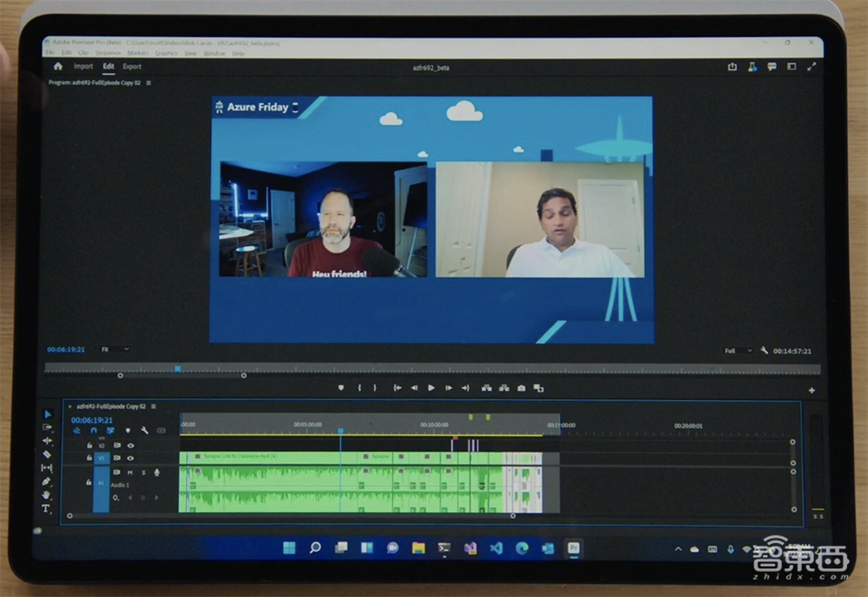
Task: Mute audio track A1
Action: click(x=131, y=472)
